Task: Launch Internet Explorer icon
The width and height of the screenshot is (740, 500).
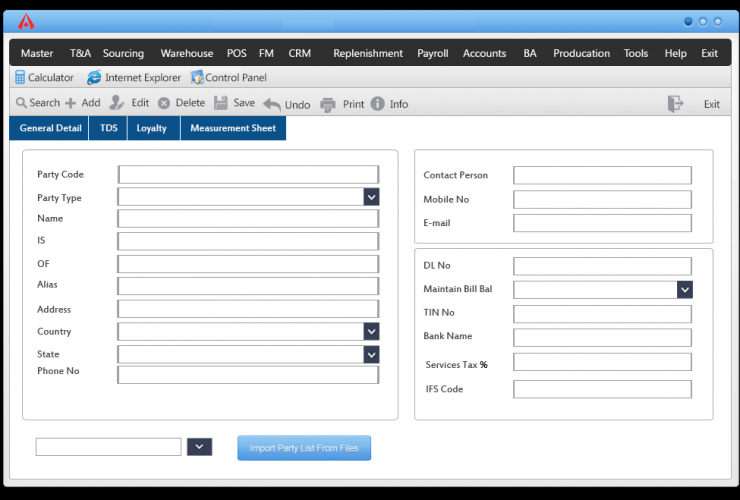Action: pos(93,77)
